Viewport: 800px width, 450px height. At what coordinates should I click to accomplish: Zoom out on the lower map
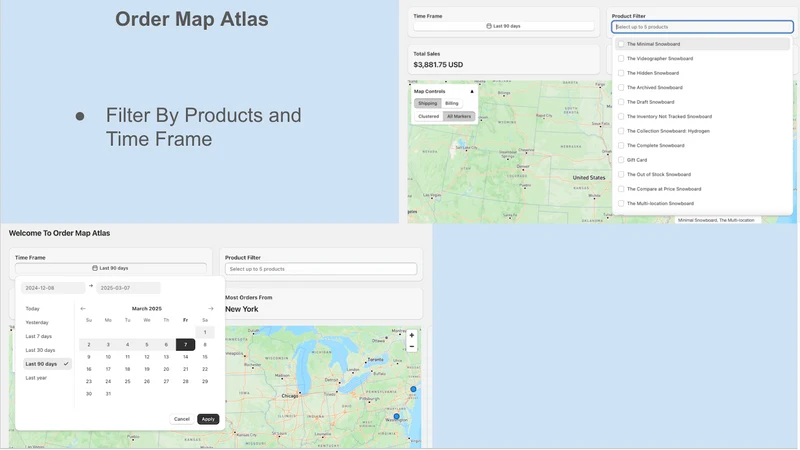[x=412, y=347]
